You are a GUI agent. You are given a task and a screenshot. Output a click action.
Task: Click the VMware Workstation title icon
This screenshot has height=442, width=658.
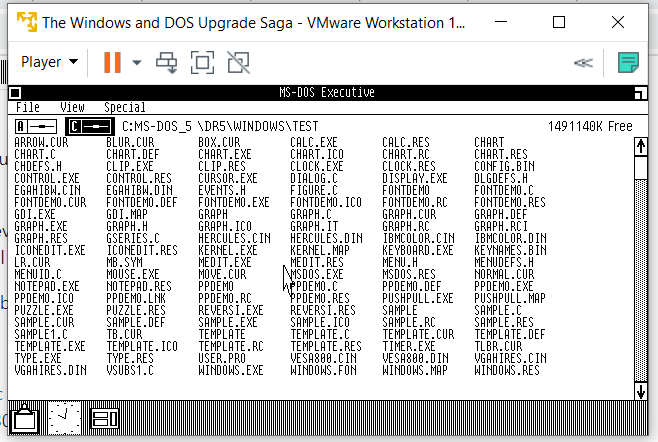(26, 22)
